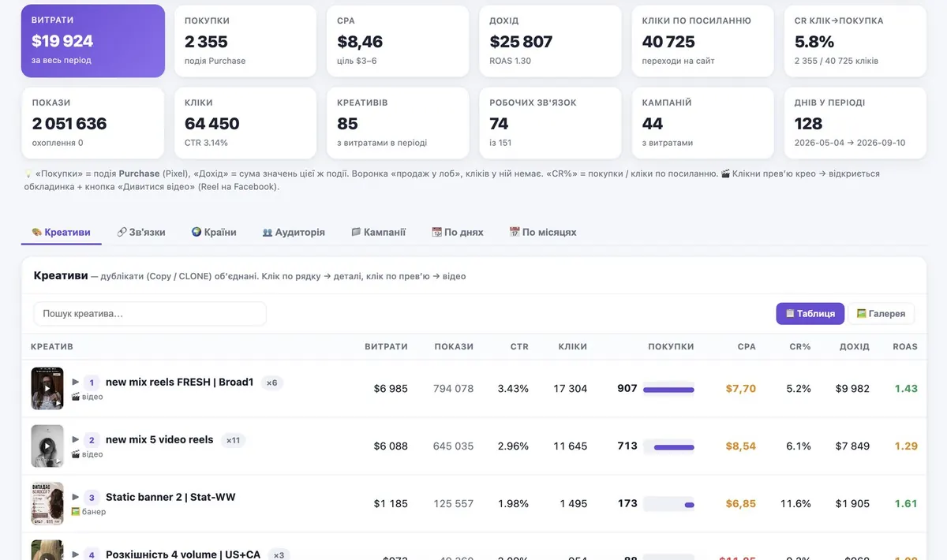Sort by the Витрати column header
This screenshot has width=947, height=560.
pos(386,346)
